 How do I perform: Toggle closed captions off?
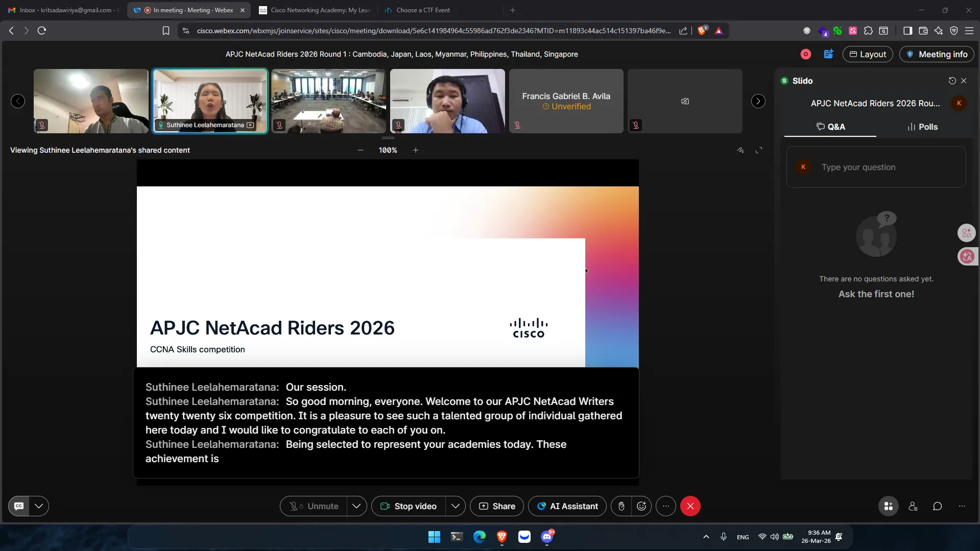(x=19, y=506)
